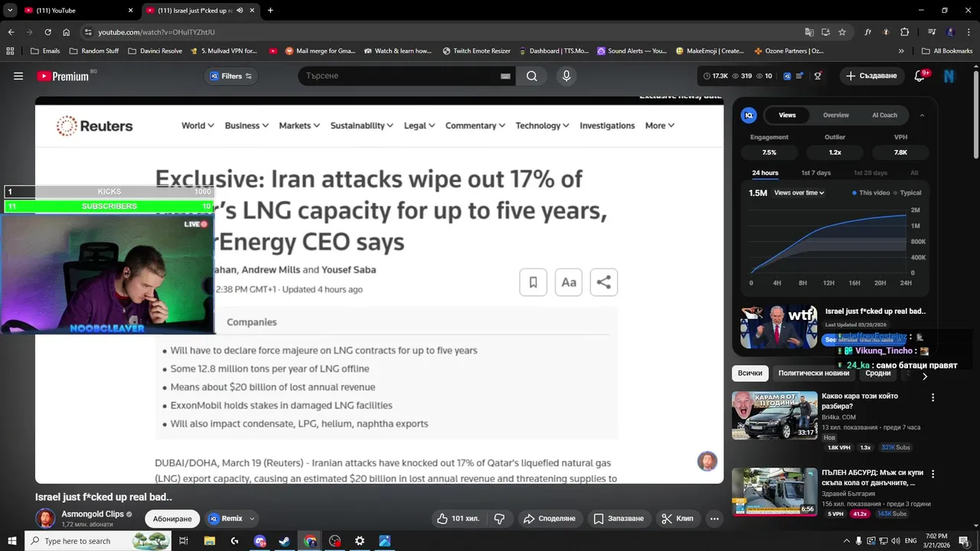The height and width of the screenshot is (551, 980).
Task: Switch to vidIQ AI Coach tab
Action: [x=884, y=115]
